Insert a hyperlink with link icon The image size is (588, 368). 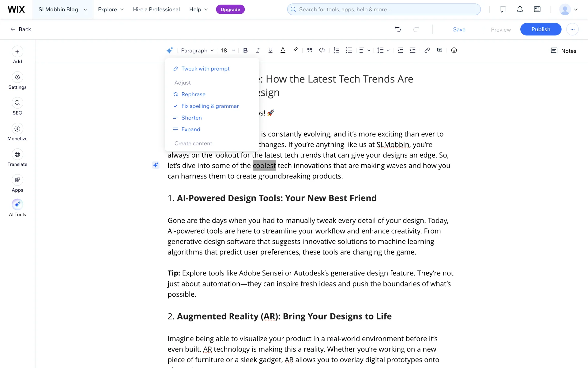(x=427, y=50)
